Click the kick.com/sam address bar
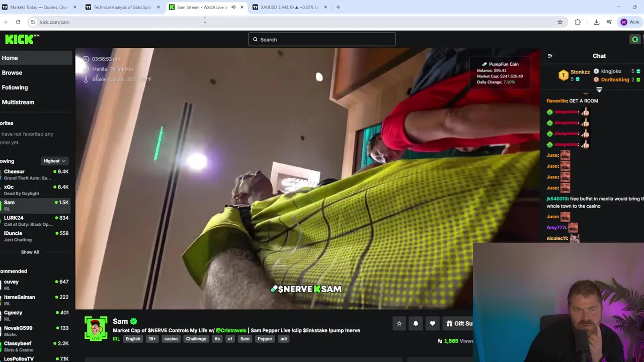This screenshot has height=362, width=644. pyautogui.click(x=297, y=22)
